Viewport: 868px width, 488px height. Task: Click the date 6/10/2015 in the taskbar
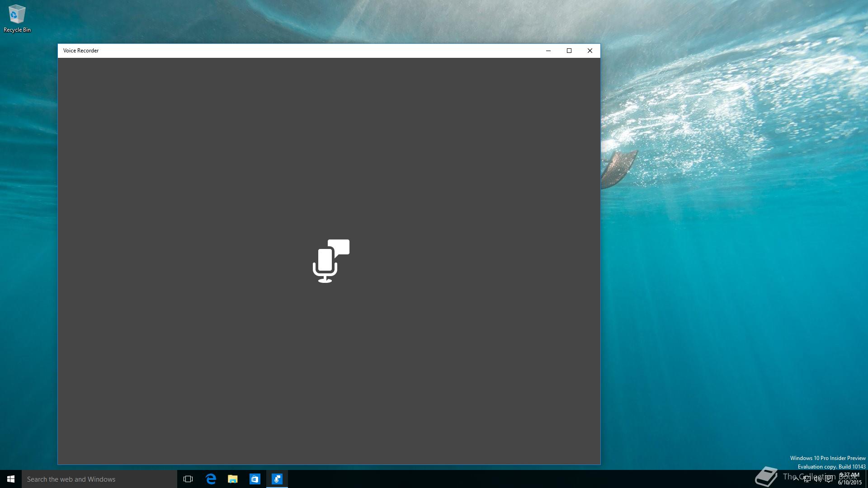[850, 483]
